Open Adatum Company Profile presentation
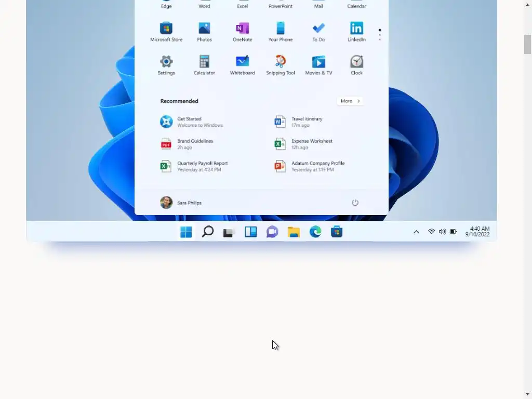The width and height of the screenshot is (532, 399). (x=310, y=166)
